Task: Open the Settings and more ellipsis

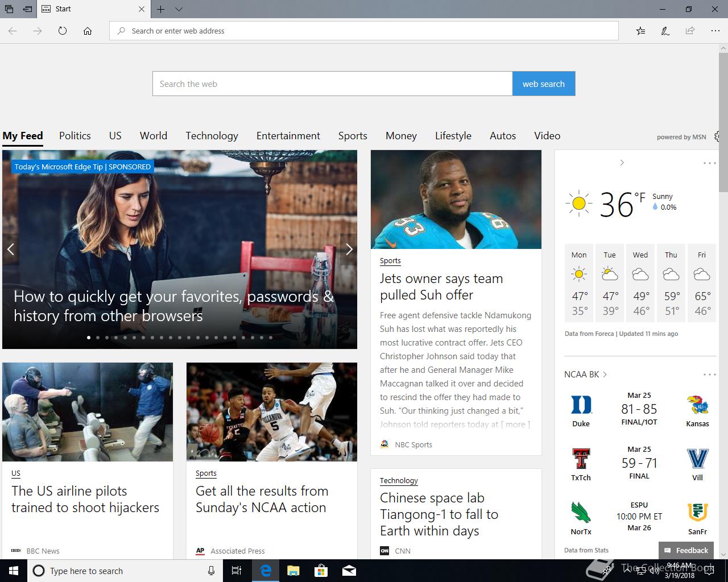Action: pos(715,31)
